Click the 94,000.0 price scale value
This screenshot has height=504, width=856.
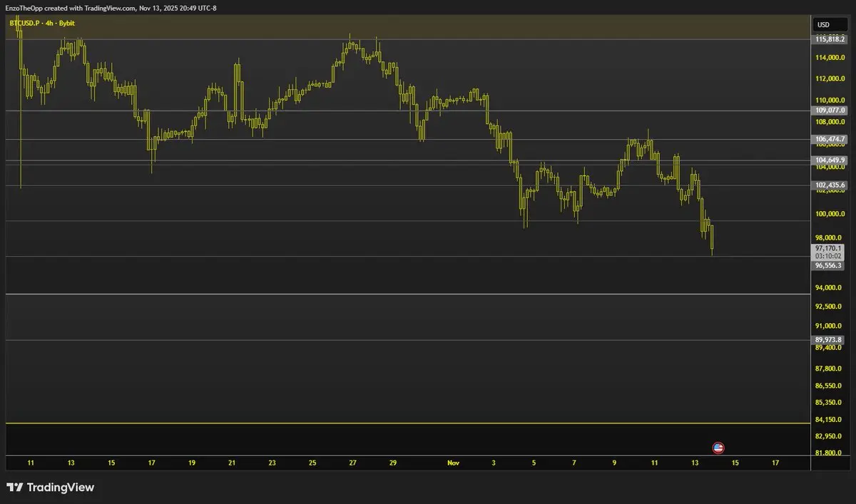pyautogui.click(x=829, y=288)
